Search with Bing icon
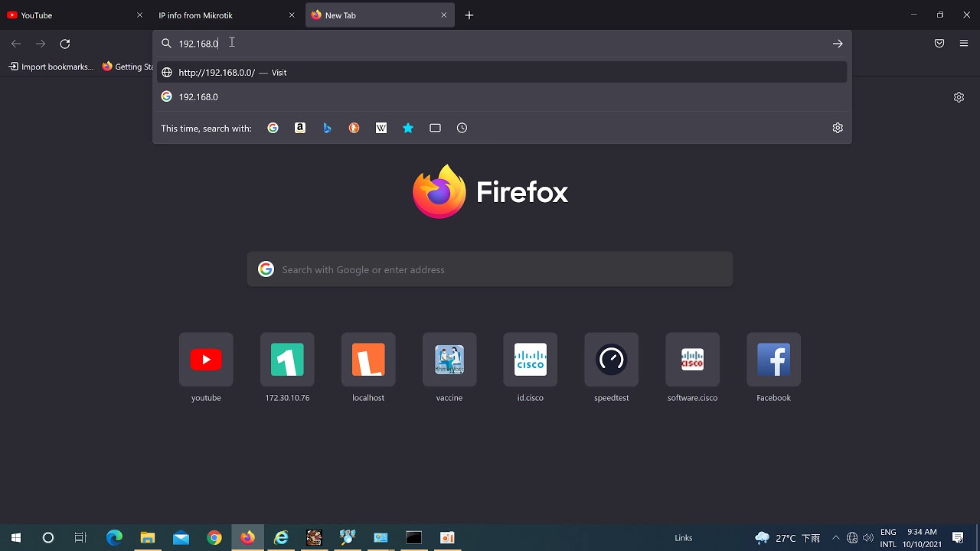Screen dimensions: 980x551 pos(327,128)
